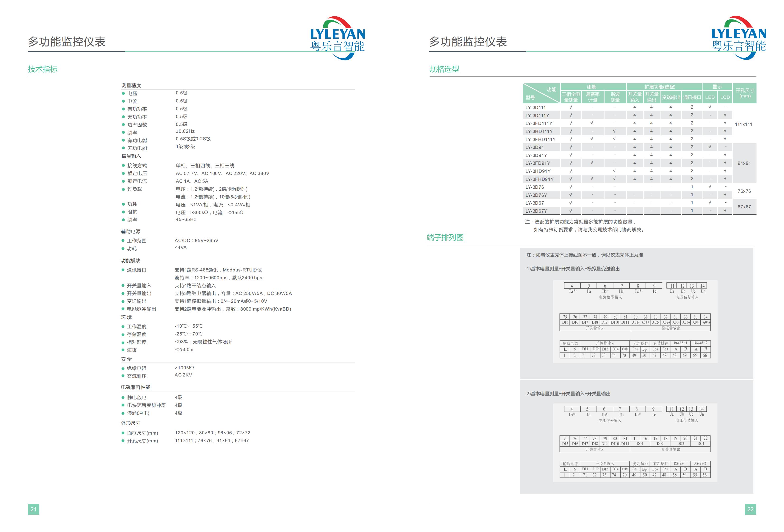Click the green bullet beside 静电放电
784x532 pixels.
tap(123, 397)
